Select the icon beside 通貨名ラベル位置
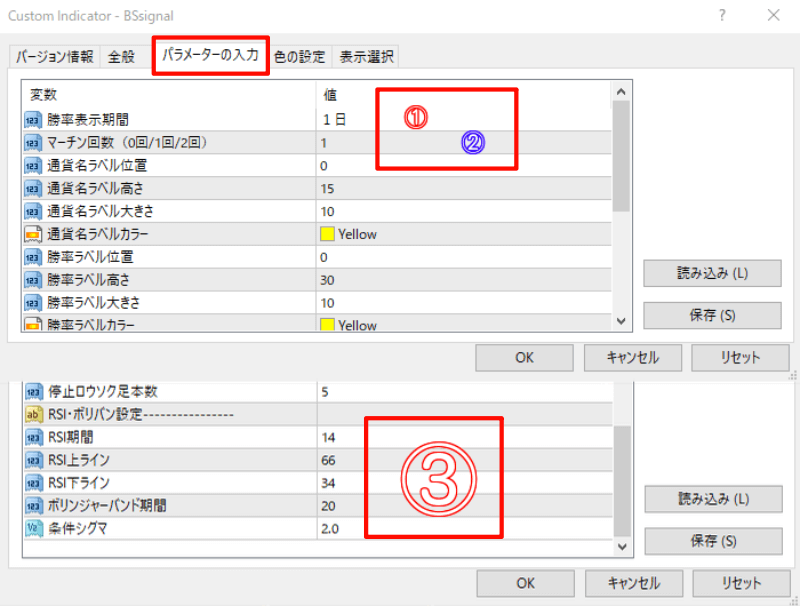Screen dimensions: 800x606 [33, 165]
